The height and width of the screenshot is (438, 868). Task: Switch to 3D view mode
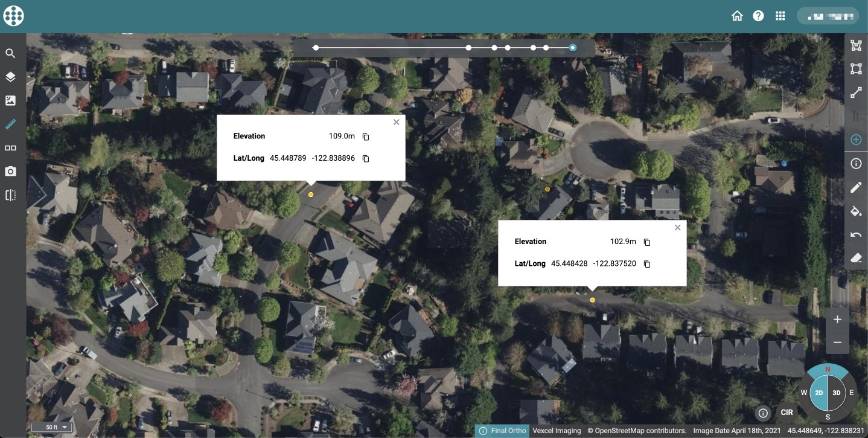pyautogui.click(x=836, y=393)
